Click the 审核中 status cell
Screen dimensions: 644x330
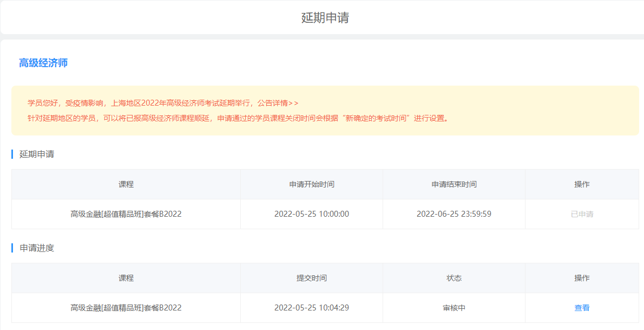click(x=454, y=308)
